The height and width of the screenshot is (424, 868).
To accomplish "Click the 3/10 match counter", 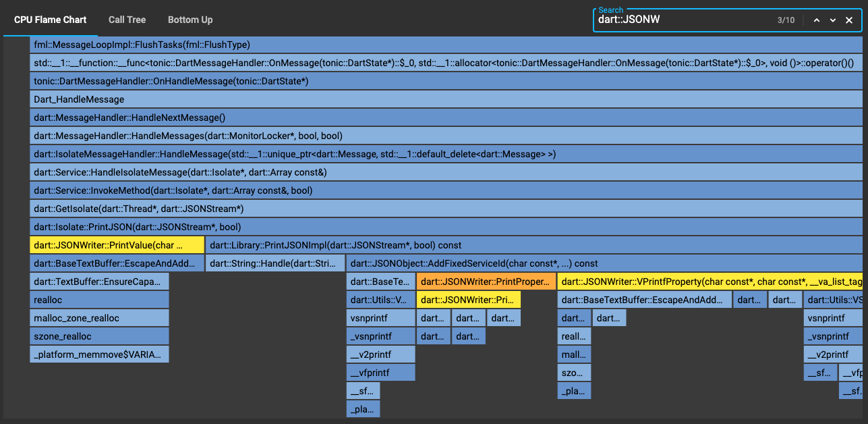I will (x=785, y=20).
